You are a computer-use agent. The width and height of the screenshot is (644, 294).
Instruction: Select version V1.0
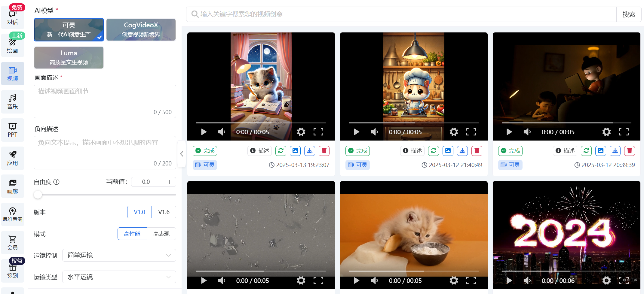[140, 212]
